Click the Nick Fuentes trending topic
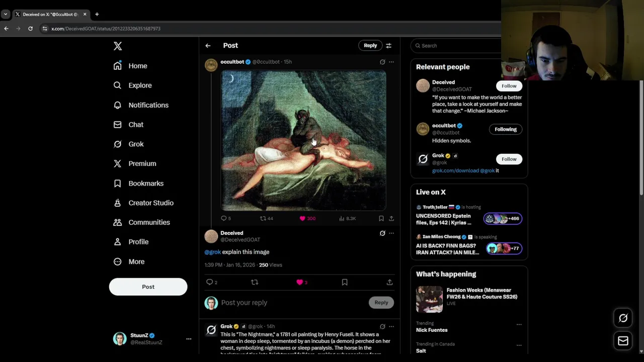 point(432,330)
